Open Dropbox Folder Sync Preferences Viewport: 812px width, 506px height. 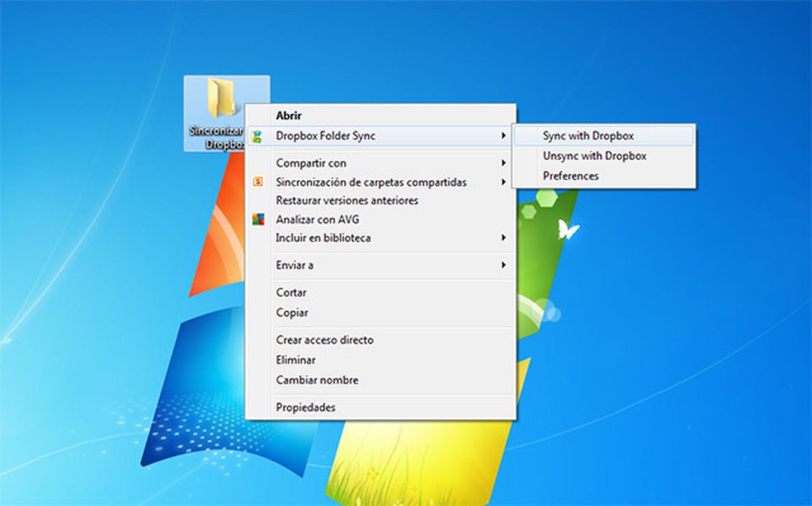[567, 175]
